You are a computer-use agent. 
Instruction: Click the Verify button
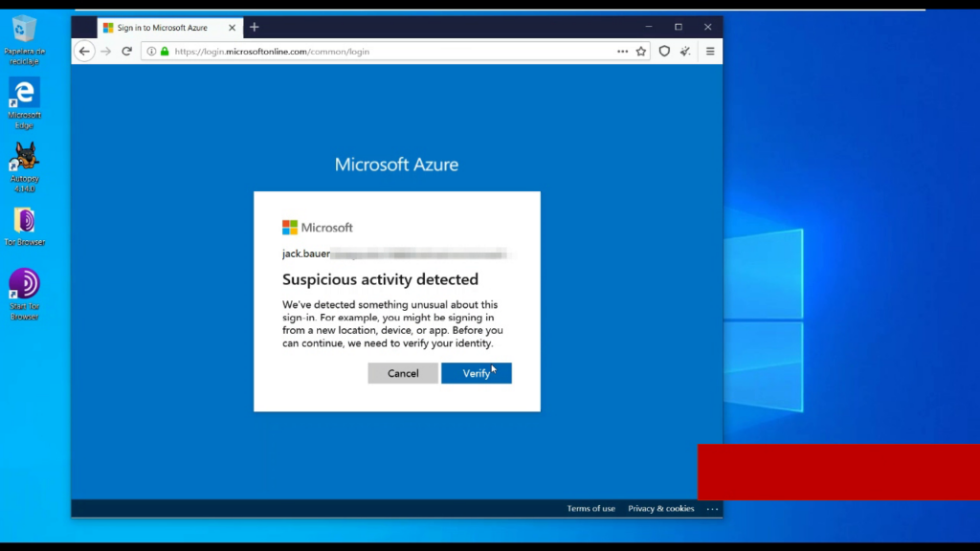click(x=477, y=373)
